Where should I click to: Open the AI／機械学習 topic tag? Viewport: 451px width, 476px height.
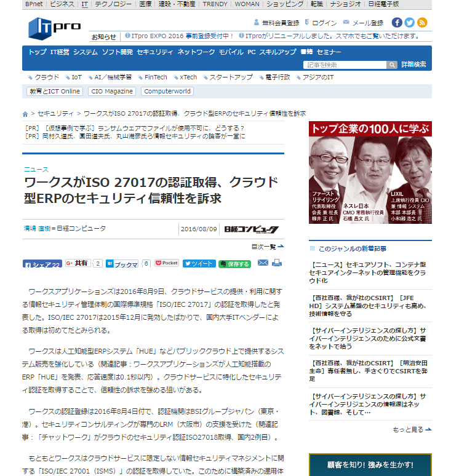coord(113,77)
